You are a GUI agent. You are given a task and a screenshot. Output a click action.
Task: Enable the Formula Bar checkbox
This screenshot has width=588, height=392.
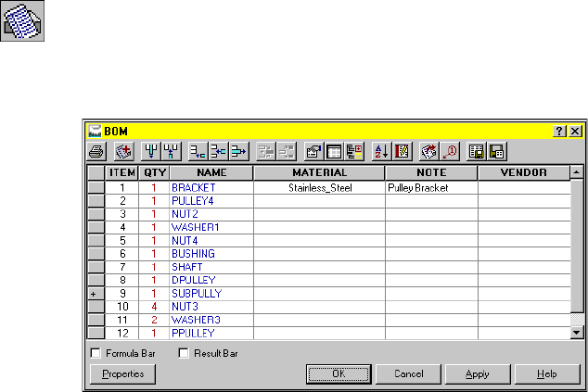click(x=96, y=353)
